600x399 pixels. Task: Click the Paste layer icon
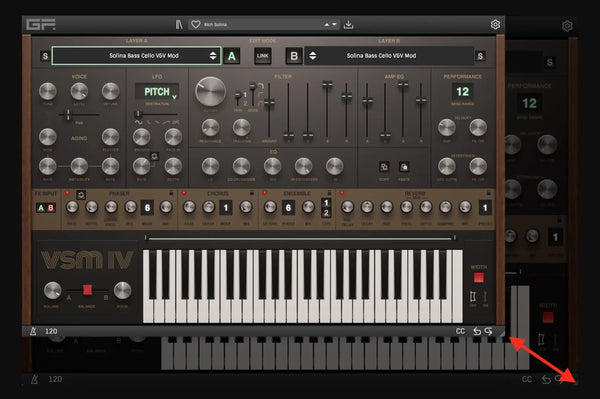pos(404,167)
